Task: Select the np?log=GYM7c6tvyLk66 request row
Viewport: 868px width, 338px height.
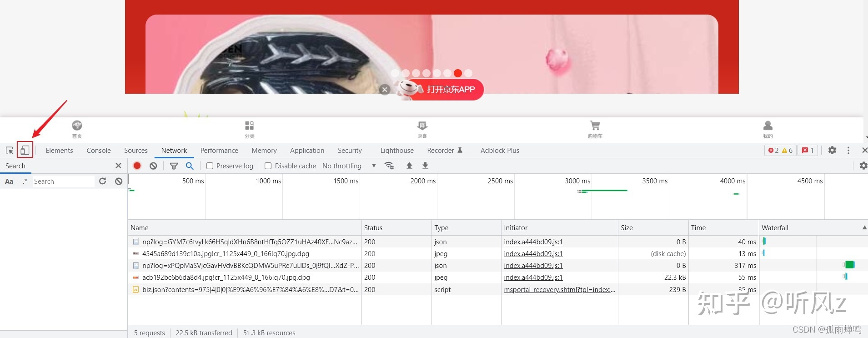Action: (x=498, y=242)
